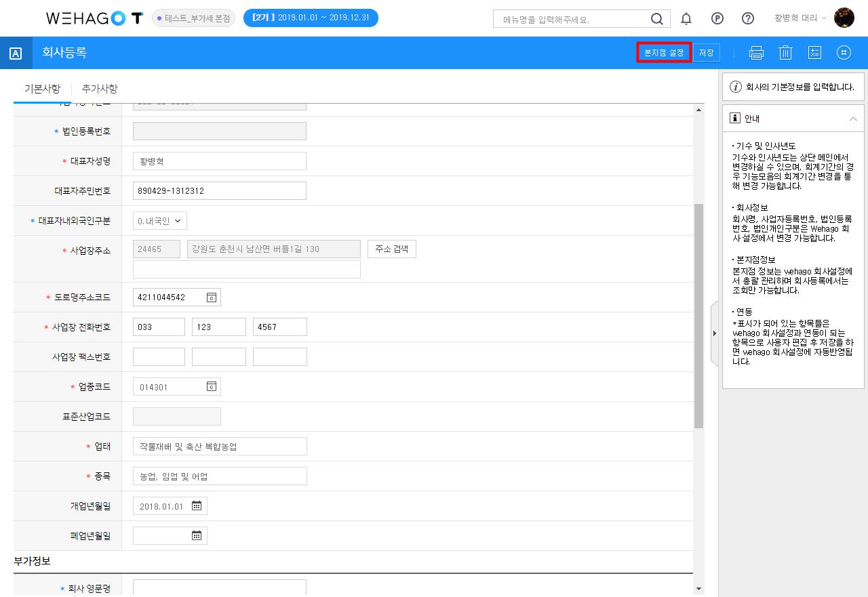The width and height of the screenshot is (868, 597).
Task: Open the 개업년월일 calendar picker
Action: (x=197, y=506)
